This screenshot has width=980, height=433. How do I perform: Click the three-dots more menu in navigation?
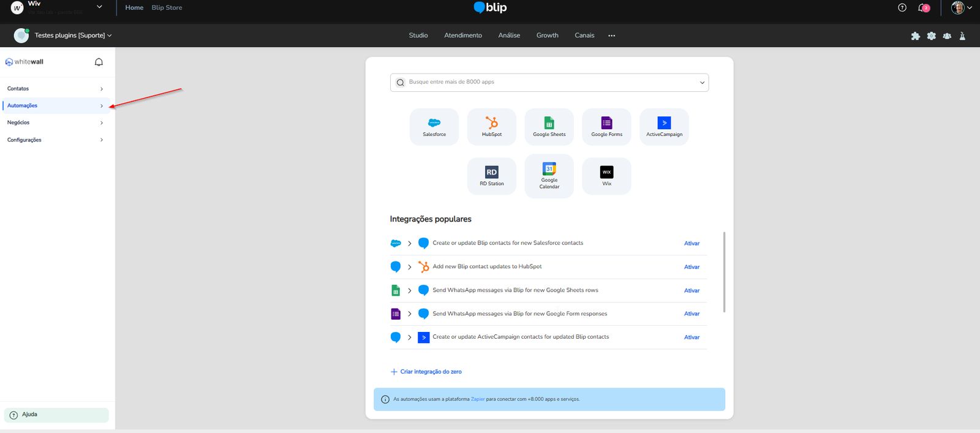[611, 36]
